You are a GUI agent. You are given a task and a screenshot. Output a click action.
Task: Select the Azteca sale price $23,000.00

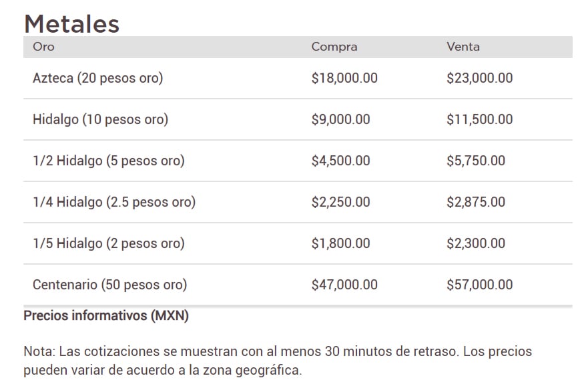click(x=480, y=78)
